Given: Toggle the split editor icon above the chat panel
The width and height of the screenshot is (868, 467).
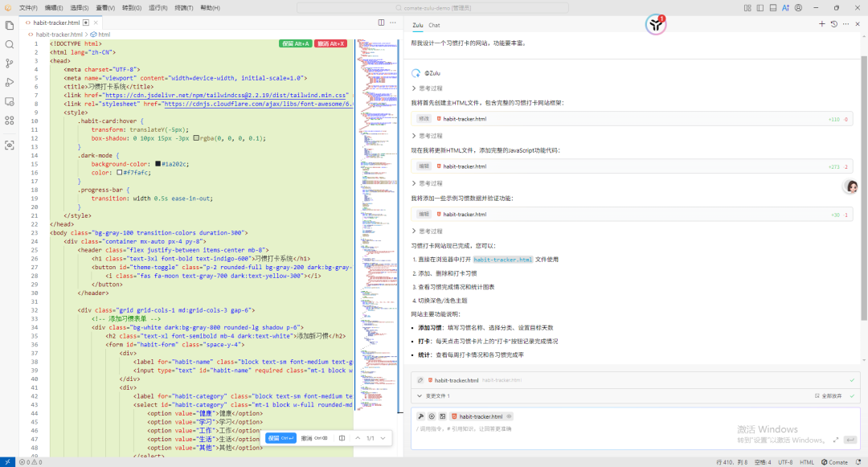Looking at the screenshot, I should tap(381, 23).
